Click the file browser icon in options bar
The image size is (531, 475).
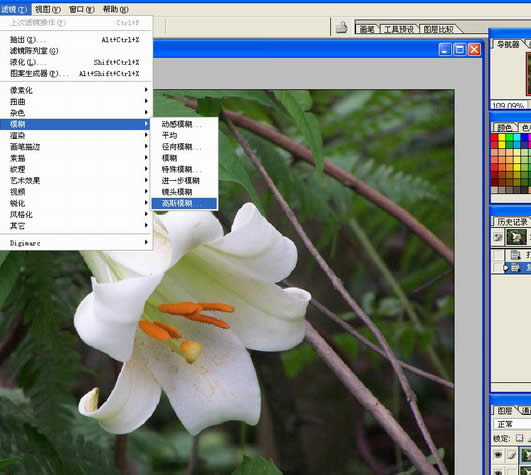pyautogui.click(x=341, y=28)
